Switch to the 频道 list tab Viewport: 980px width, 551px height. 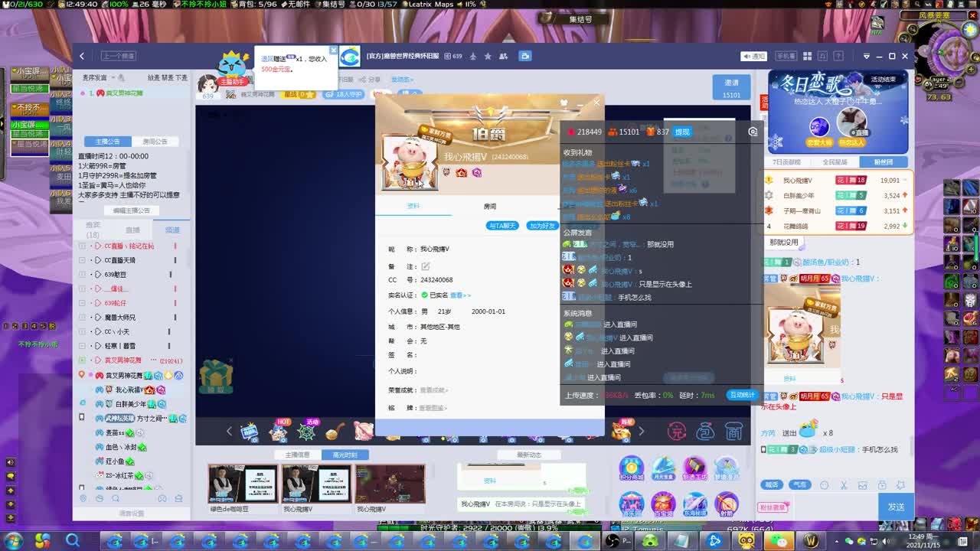point(172,230)
